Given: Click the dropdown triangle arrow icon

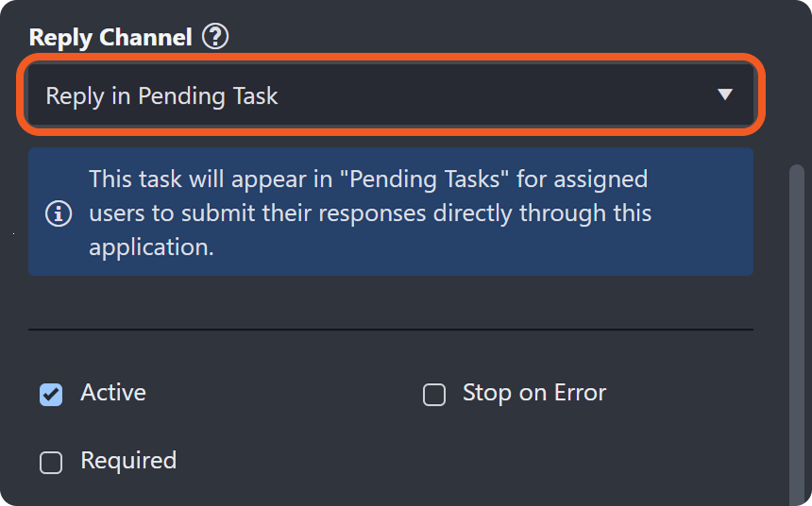Looking at the screenshot, I should pyautogui.click(x=725, y=94).
